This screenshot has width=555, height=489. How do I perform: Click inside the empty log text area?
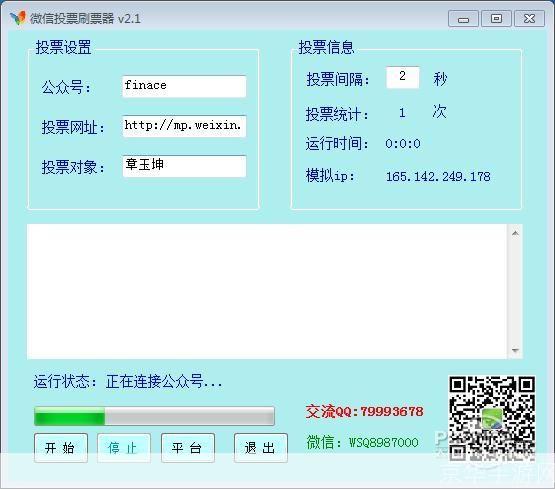(267, 291)
